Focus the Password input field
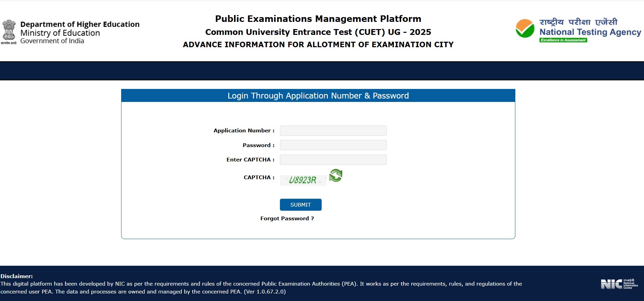Image resolution: width=644 pixels, height=301 pixels. click(333, 145)
